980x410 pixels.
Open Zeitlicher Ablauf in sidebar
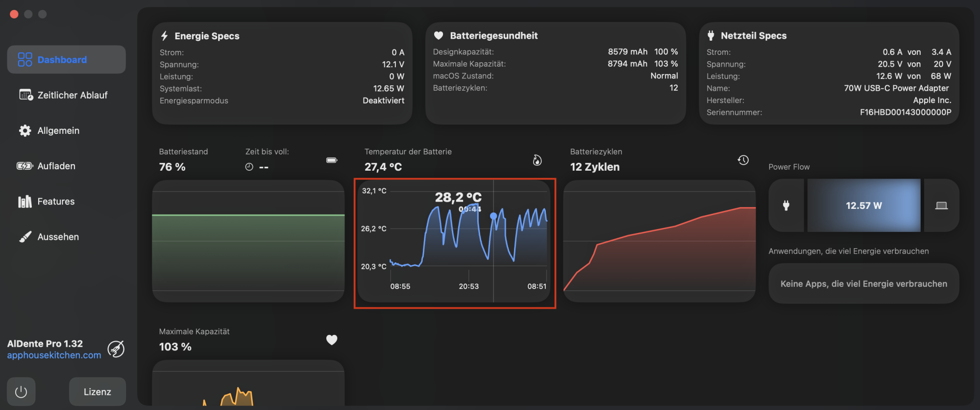click(66, 95)
